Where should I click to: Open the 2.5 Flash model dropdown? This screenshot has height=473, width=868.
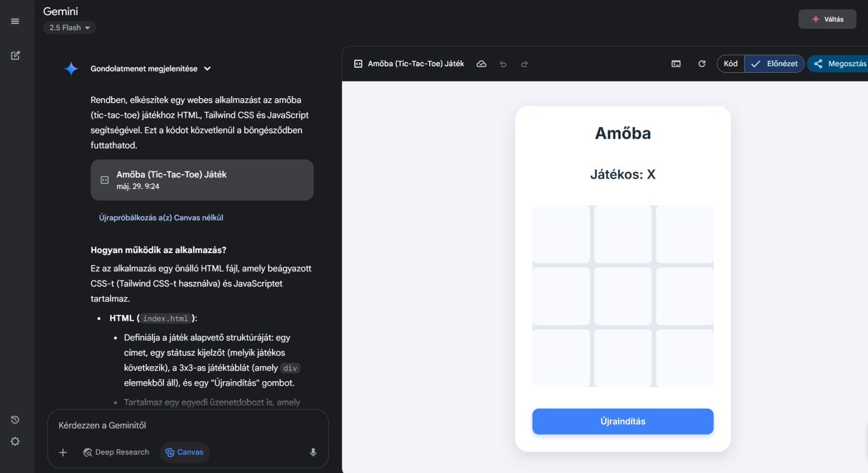pos(69,28)
